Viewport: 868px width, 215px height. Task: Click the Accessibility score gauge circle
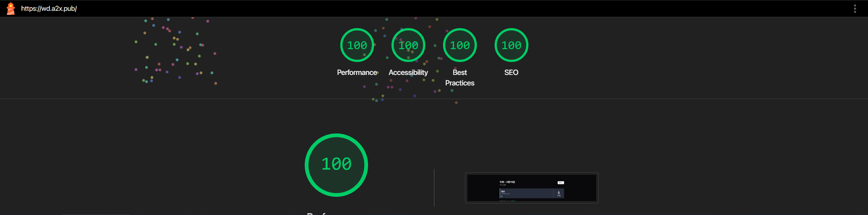[x=408, y=45]
